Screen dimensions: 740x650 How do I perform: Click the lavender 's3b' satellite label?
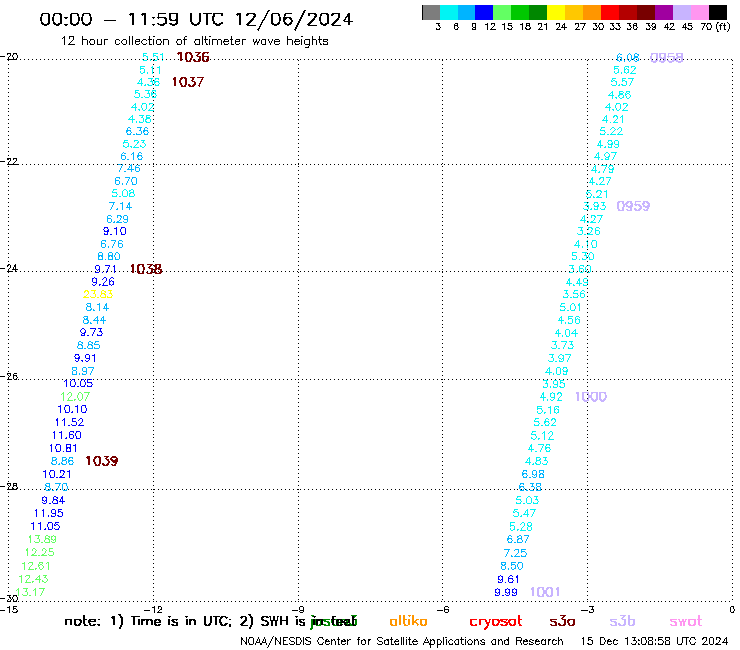622,621
